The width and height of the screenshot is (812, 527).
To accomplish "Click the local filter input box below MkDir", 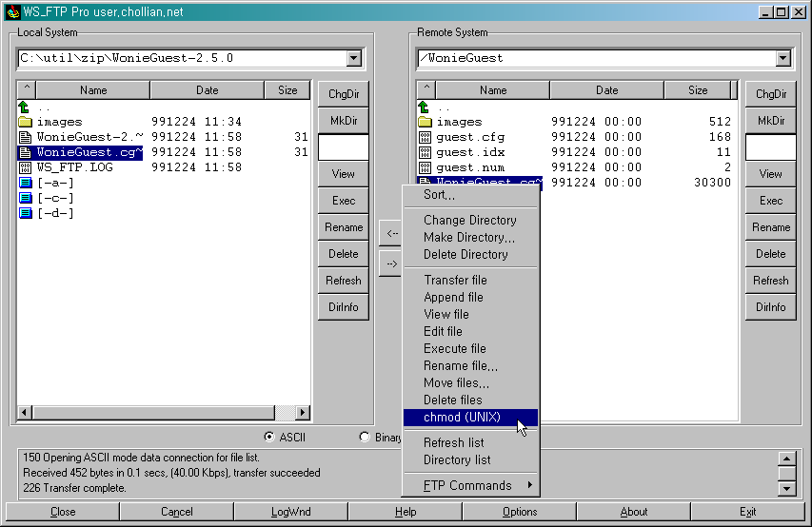I will click(344, 147).
